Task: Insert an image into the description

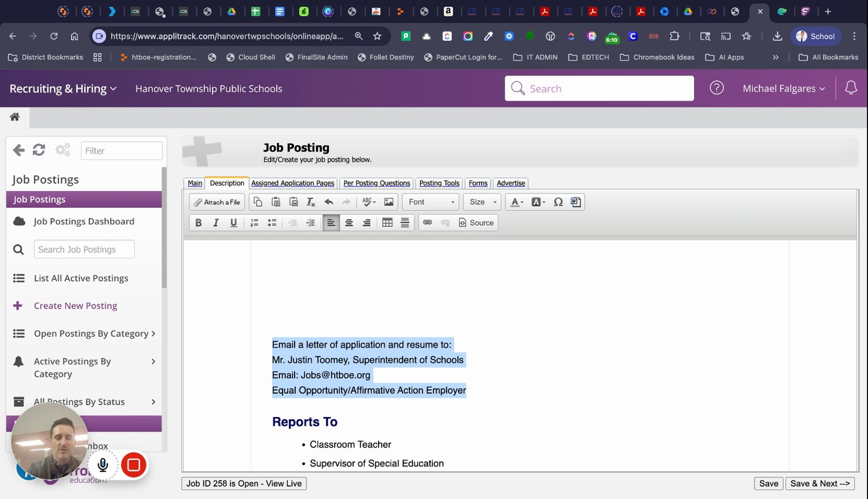Action: coord(389,202)
